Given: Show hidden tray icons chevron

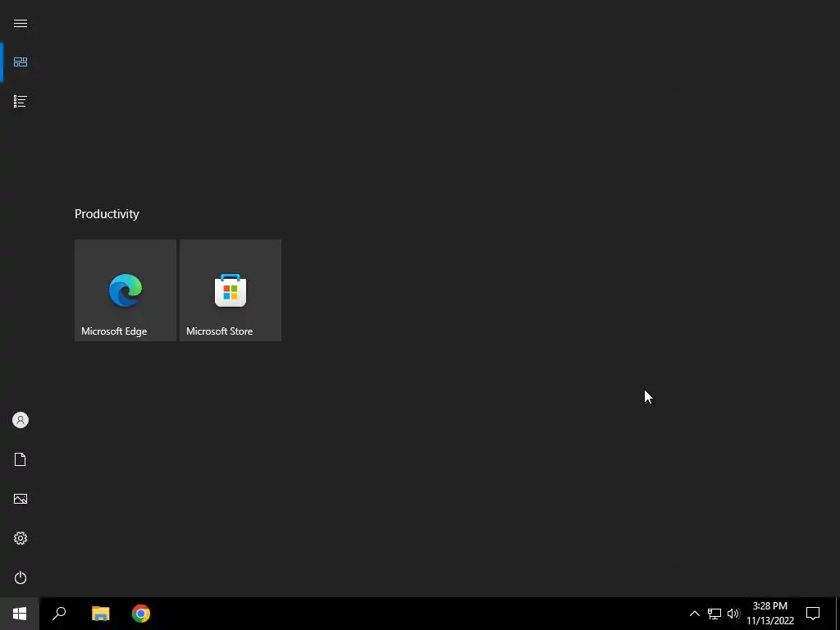Looking at the screenshot, I should pos(694,614).
